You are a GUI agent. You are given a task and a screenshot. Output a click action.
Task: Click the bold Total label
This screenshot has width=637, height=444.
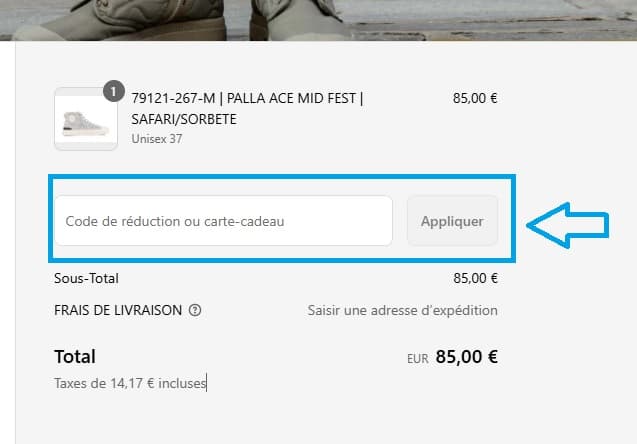[75, 356]
